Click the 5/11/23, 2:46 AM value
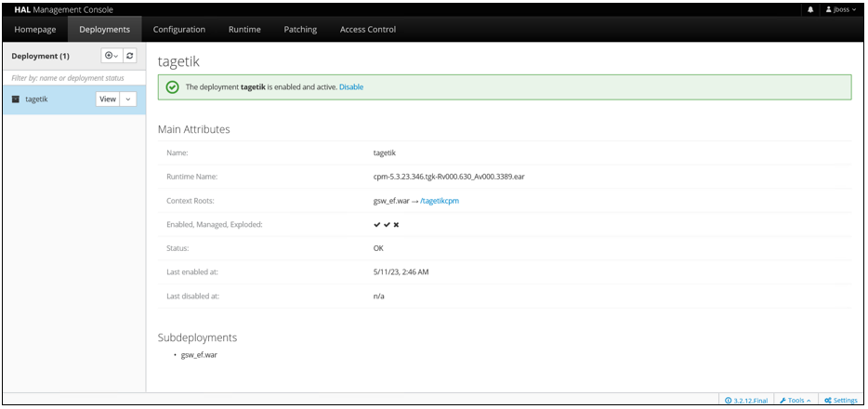868x409 pixels. tap(401, 272)
